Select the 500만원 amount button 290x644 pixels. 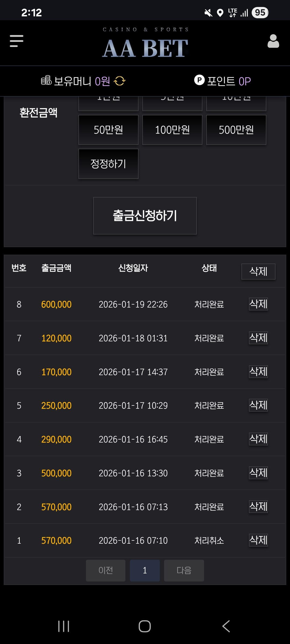click(236, 130)
